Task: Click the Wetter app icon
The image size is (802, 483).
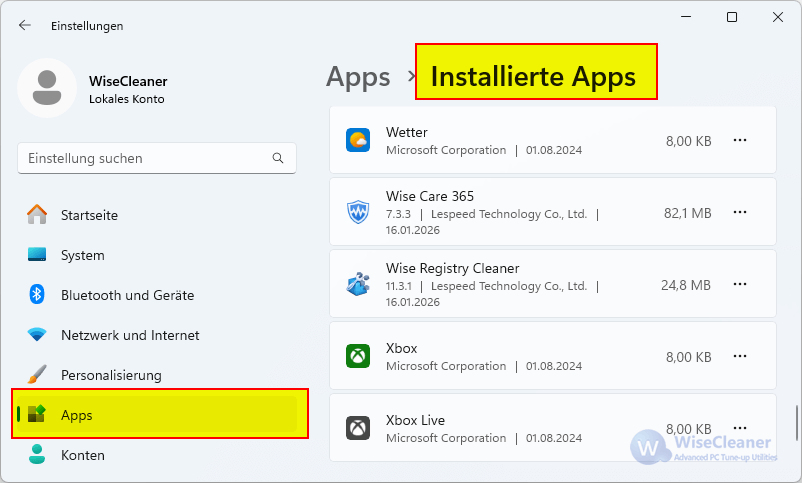Action: pos(358,140)
